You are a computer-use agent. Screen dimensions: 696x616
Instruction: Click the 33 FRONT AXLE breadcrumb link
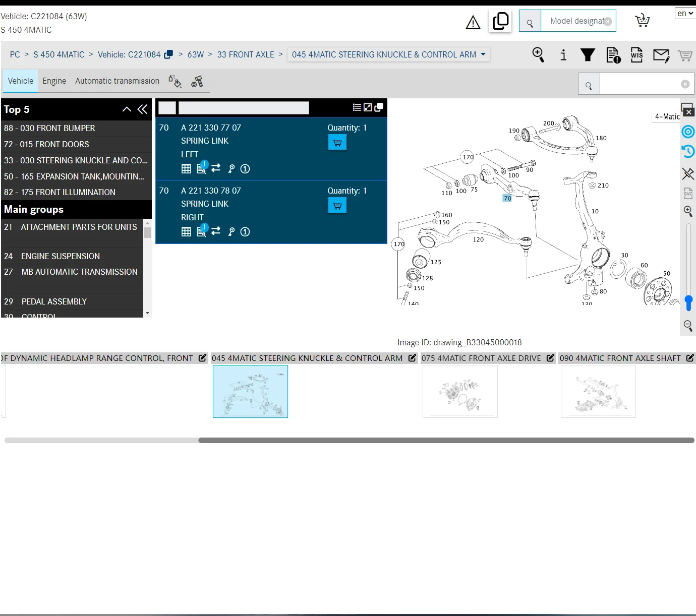coord(246,54)
